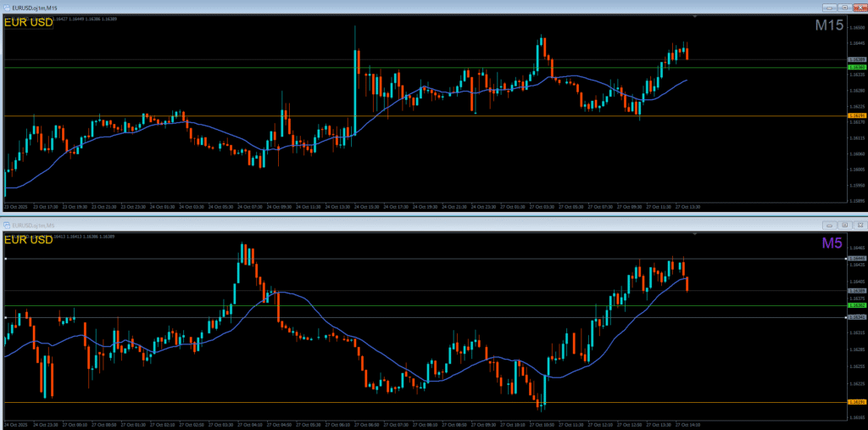The width and height of the screenshot is (868, 430).
Task: Restore the M5 chart window size
Action: click(845, 225)
